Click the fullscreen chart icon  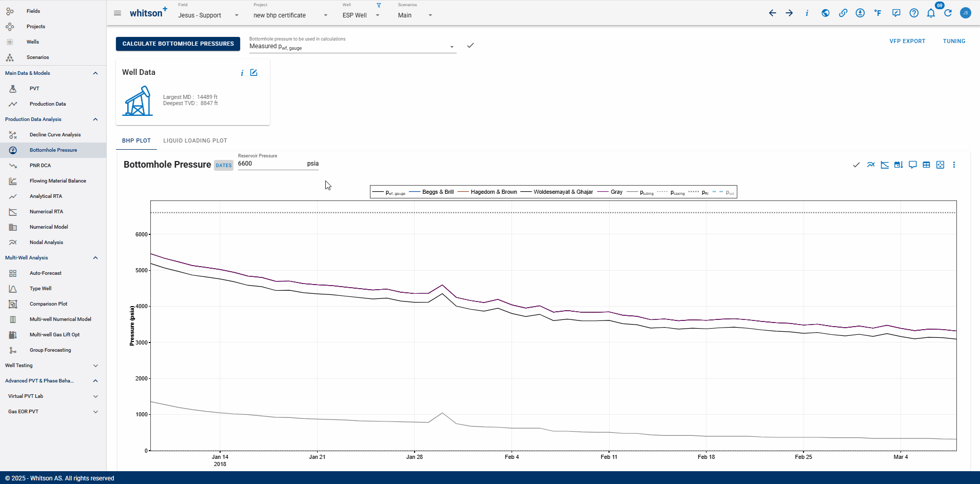(x=940, y=165)
